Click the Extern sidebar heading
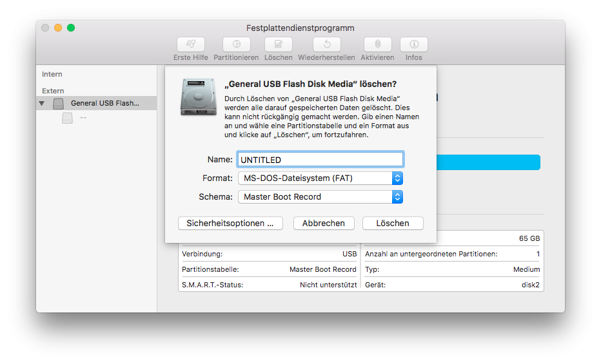Viewport: 601px width, 364px height. coord(53,91)
